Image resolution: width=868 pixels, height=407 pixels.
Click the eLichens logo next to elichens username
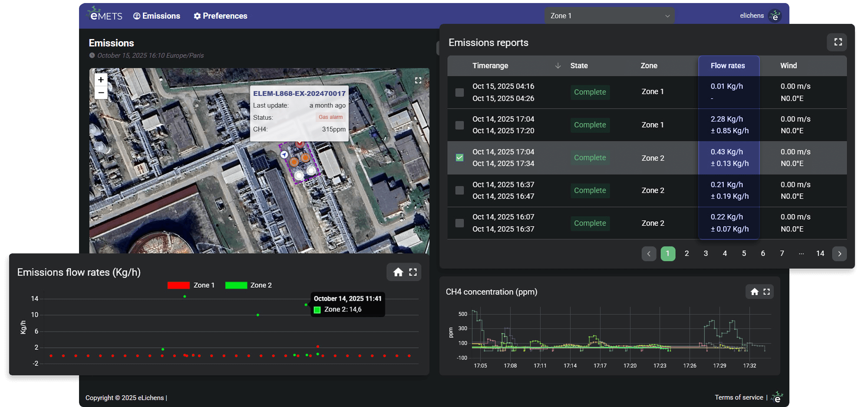coord(776,15)
